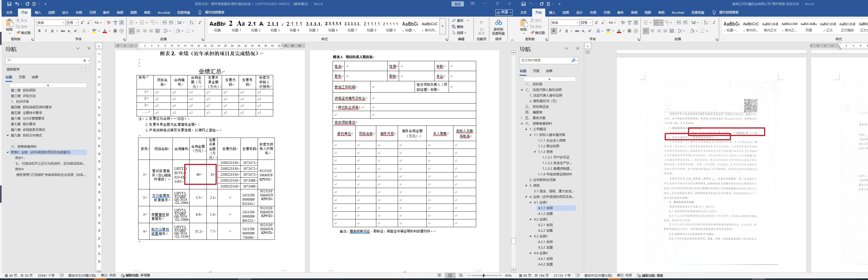This screenshot has height=280, width=868.
Task: Open 布局 tab in left window
Action: pos(79,13)
